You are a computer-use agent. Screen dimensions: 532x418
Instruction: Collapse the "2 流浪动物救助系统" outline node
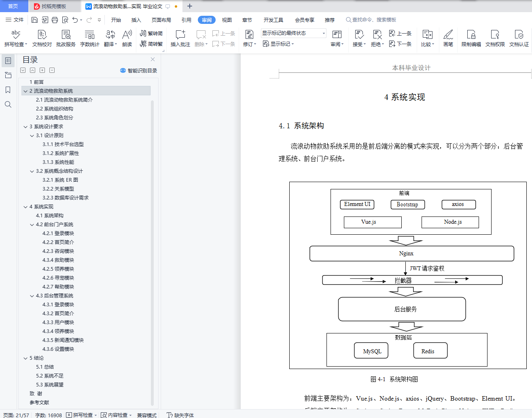pyautogui.click(x=25, y=91)
